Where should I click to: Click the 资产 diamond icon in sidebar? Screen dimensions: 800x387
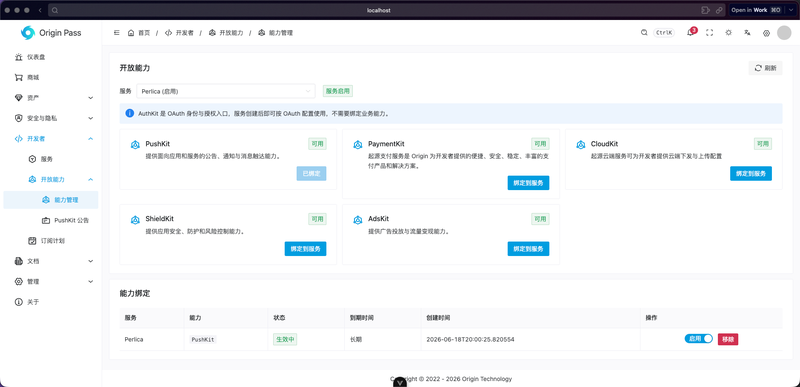18,98
